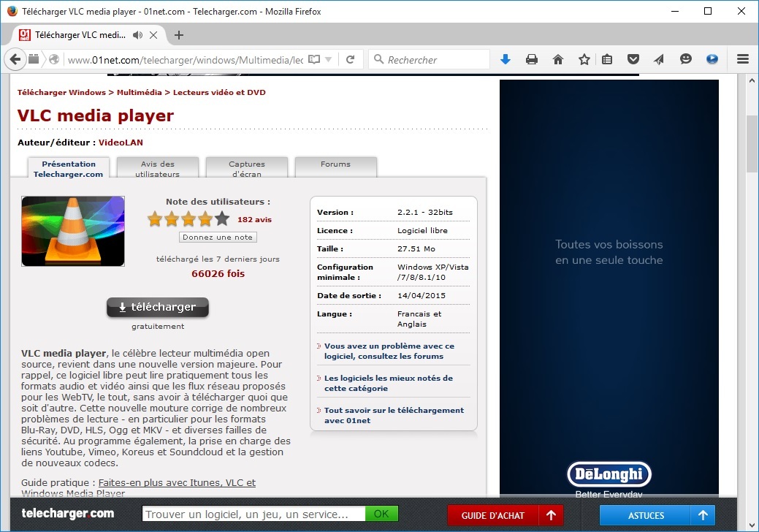
Task: Switch to the Forums tab
Action: pos(335,168)
